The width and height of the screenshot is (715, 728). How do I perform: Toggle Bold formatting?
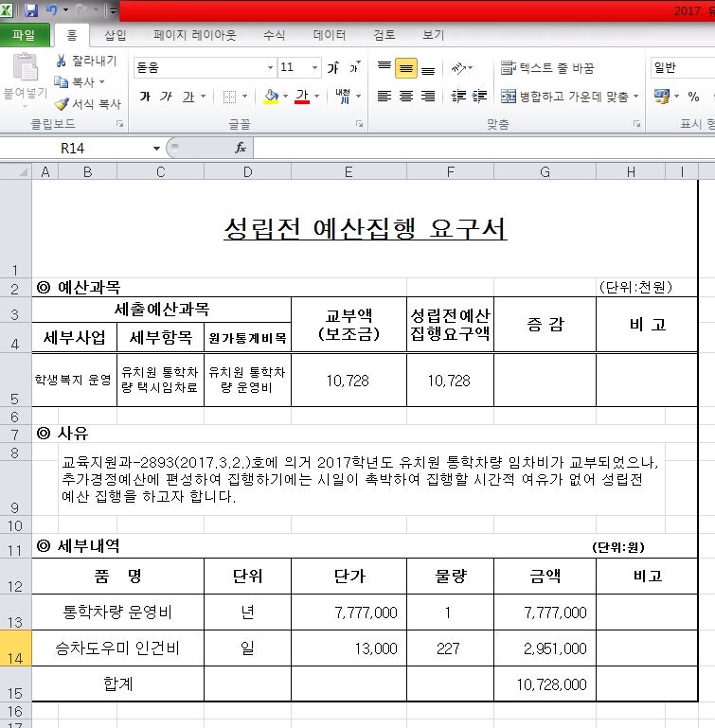[145, 97]
